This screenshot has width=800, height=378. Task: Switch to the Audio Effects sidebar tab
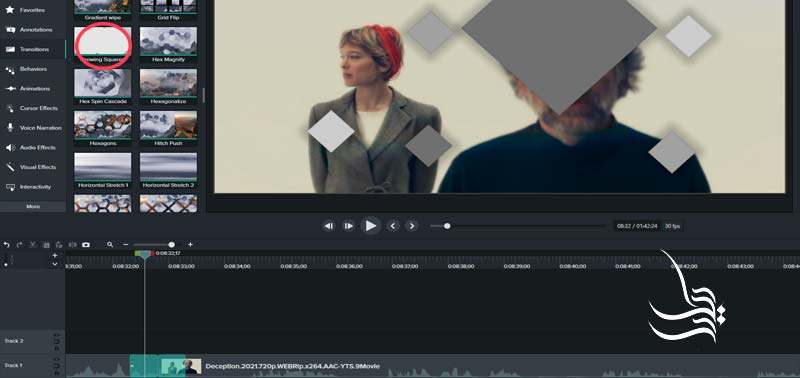pyautogui.click(x=33, y=147)
